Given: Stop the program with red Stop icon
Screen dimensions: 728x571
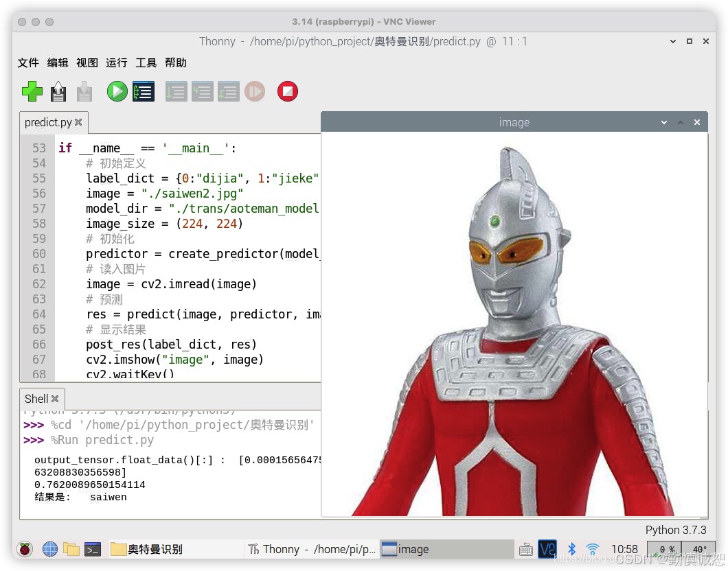Looking at the screenshot, I should 288,91.
